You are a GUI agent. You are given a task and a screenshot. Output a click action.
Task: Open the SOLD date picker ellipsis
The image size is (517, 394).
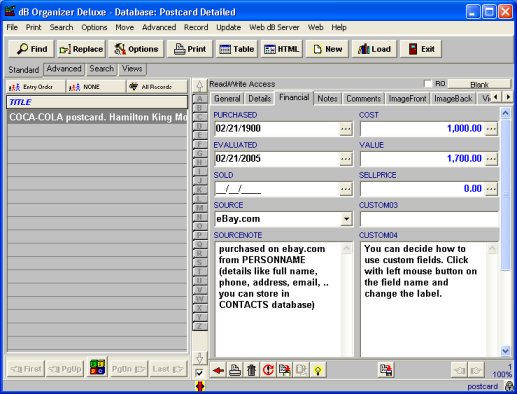coord(346,189)
